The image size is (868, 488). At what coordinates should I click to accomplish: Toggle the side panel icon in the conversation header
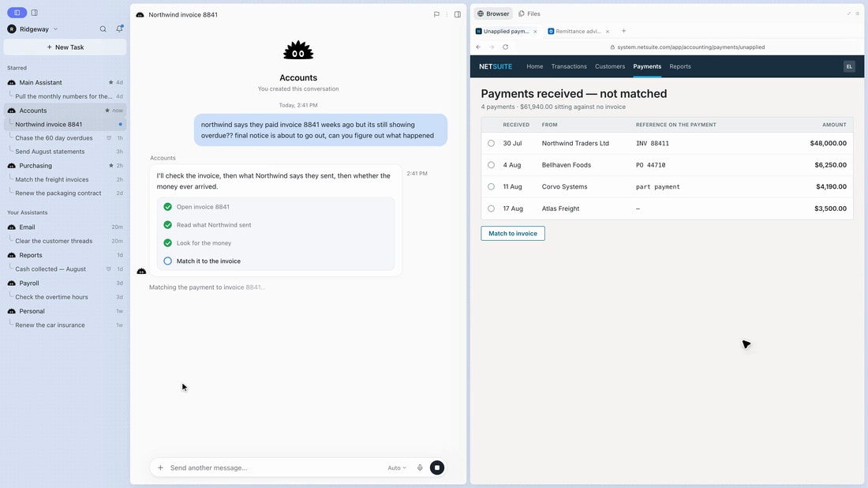(457, 14)
